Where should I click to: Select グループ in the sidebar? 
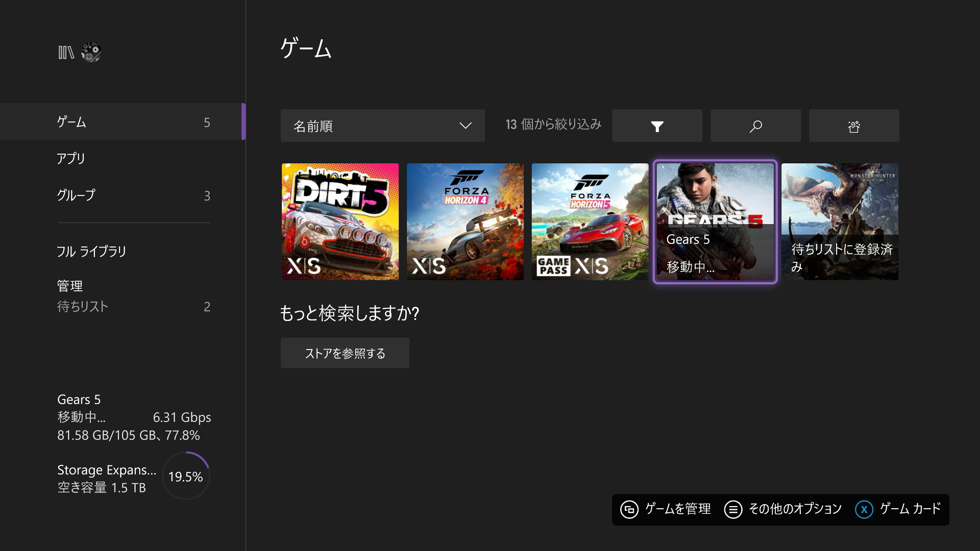[x=122, y=195]
